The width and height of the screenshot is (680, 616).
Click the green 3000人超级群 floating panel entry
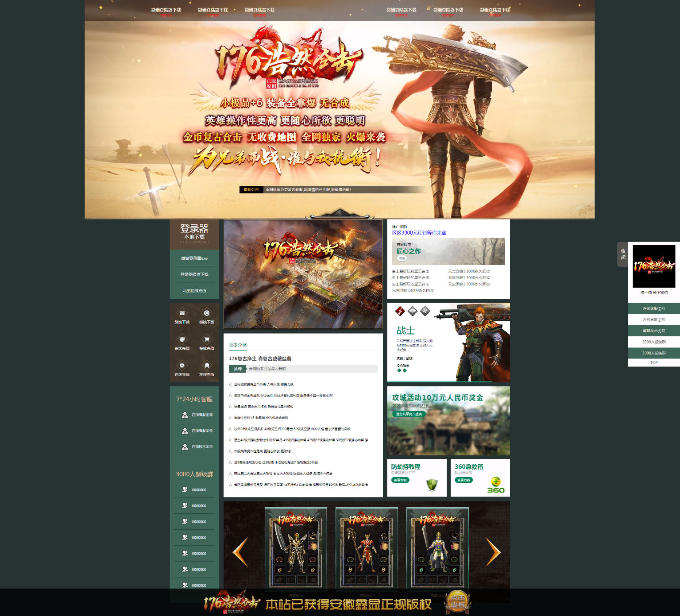pyautogui.click(x=654, y=353)
